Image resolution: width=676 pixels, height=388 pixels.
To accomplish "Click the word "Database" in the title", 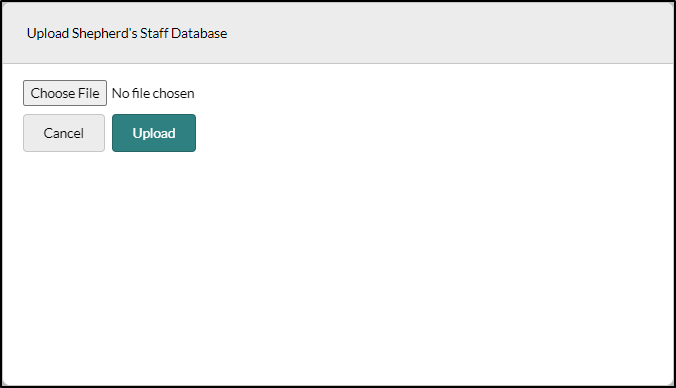I will click(199, 33).
